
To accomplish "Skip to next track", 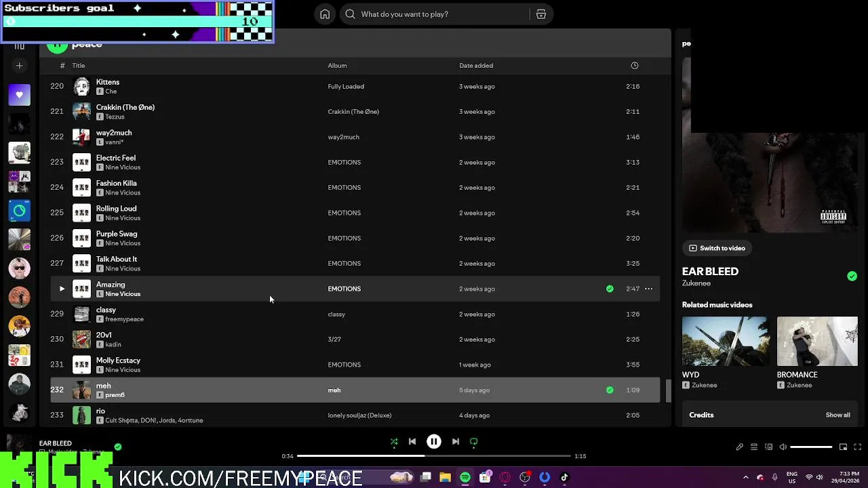I will pyautogui.click(x=456, y=442).
